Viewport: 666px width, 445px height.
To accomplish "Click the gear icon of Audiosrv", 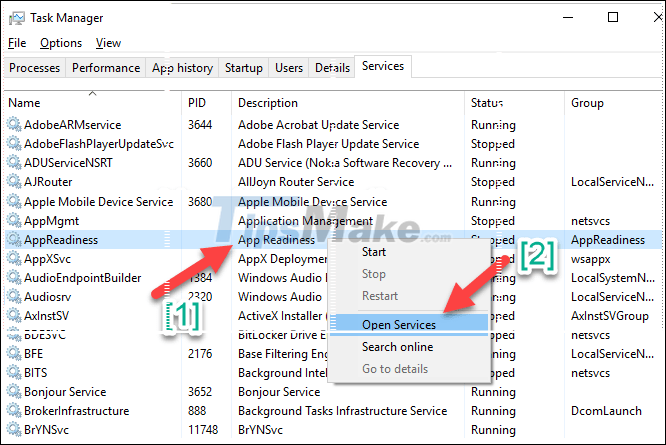I will click(14, 296).
